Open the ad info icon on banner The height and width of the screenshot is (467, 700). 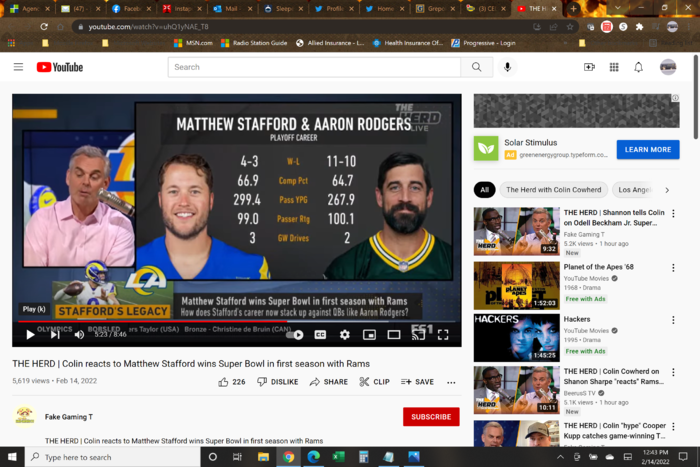(x=675, y=98)
